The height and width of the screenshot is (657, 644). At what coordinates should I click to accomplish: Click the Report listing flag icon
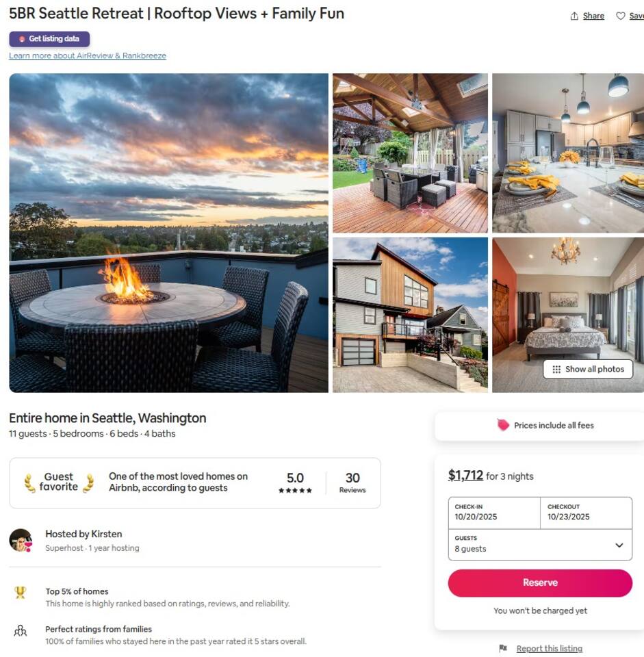coord(503,648)
